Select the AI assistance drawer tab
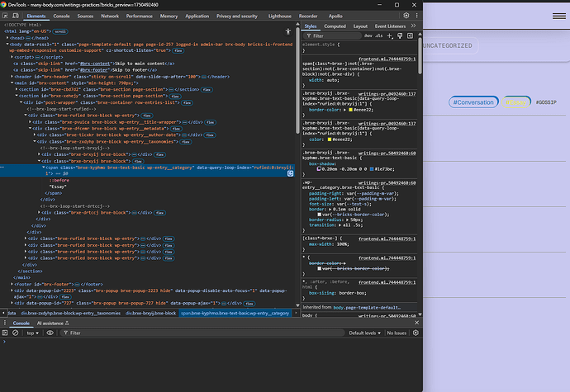This screenshot has height=392, width=570. point(53,323)
